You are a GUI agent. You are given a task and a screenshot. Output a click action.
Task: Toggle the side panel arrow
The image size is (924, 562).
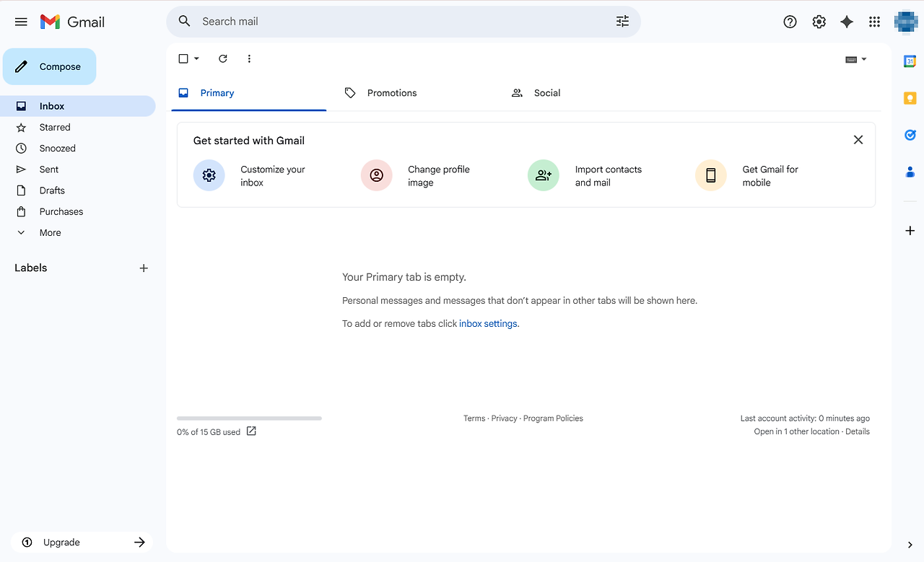coord(910,545)
